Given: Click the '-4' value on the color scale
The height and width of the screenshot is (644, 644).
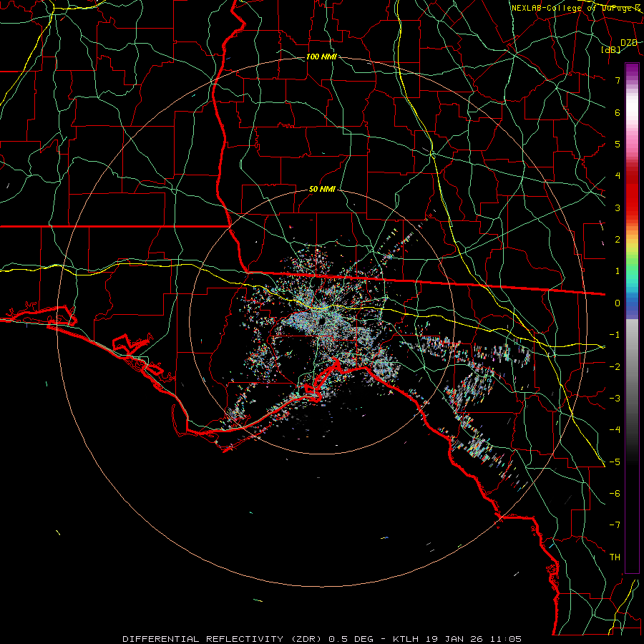Looking at the screenshot, I should point(615,429).
